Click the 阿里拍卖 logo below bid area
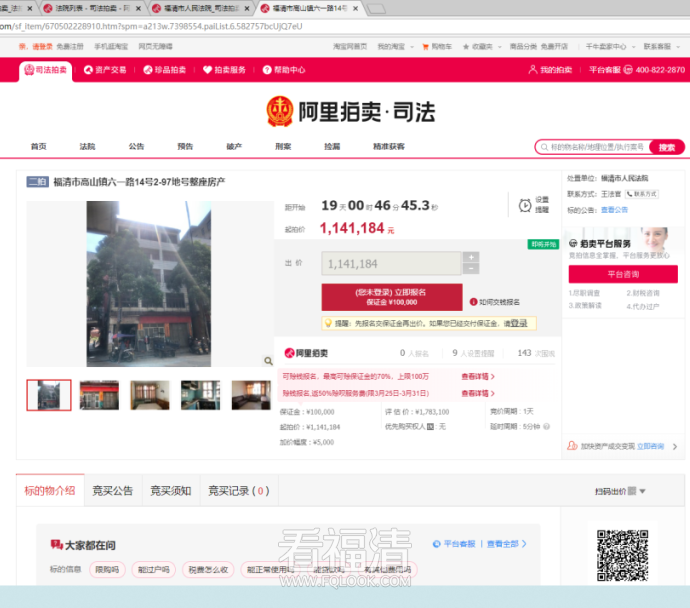Image resolution: width=690 pixels, height=608 pixels. coord(306,353)
